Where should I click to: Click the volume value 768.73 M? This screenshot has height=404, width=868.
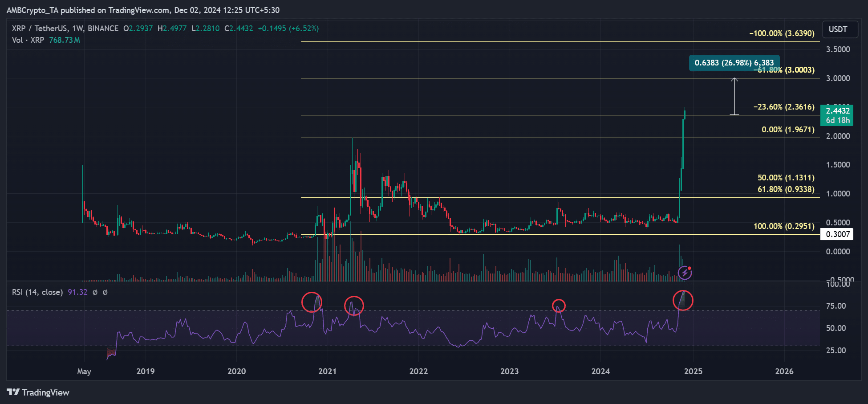pos(65,40)
